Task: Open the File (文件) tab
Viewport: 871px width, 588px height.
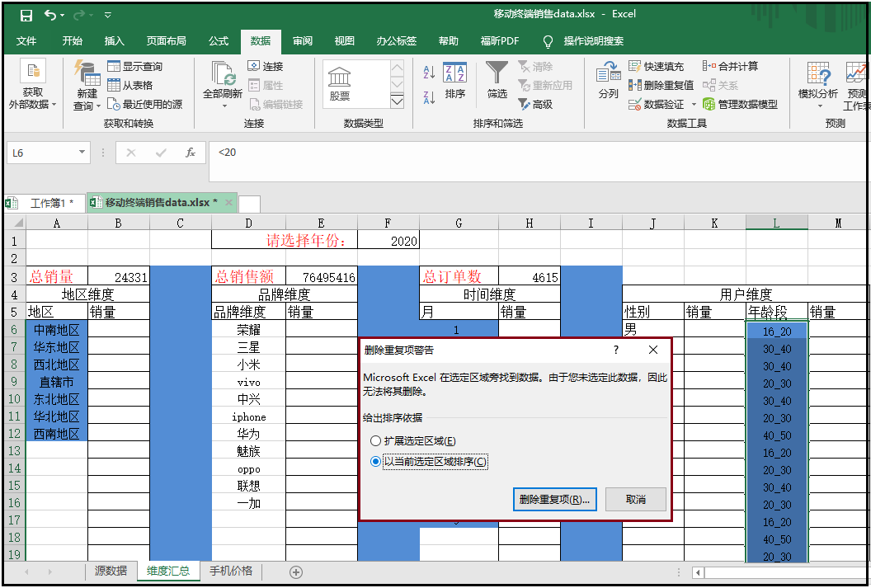Action: [x=26, y=41]
